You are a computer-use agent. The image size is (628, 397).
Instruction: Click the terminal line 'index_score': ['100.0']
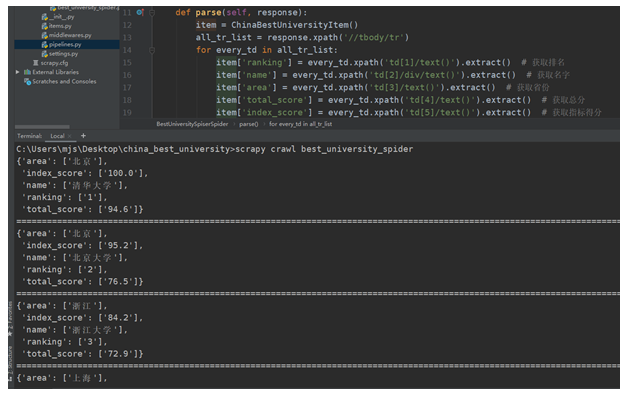coord(85,173)
